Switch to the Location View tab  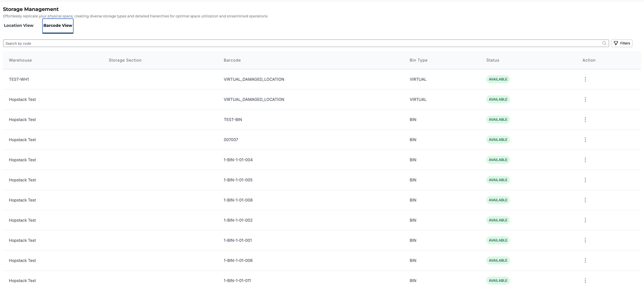tap(19, 26)
